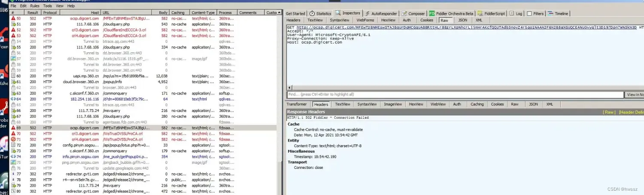Open the View menu
The height and width of the screenshot is (195, 644).
coord(60,6)
